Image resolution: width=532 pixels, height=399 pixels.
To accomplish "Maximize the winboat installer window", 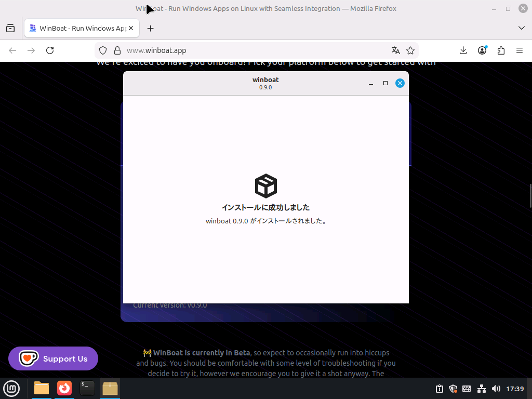I will [x=385, y=83].
